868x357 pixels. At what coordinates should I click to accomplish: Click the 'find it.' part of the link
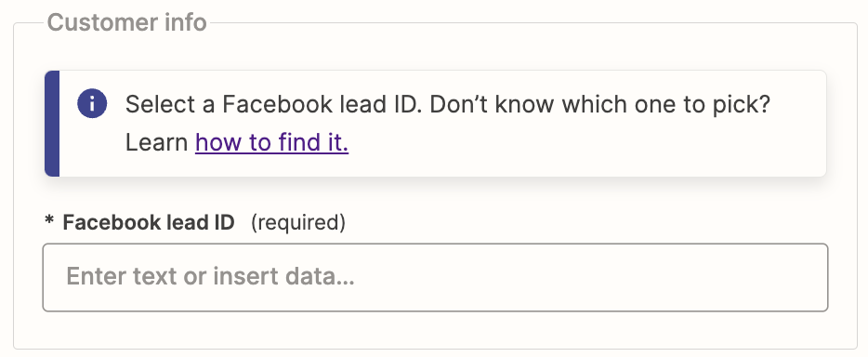coord(313,142)
